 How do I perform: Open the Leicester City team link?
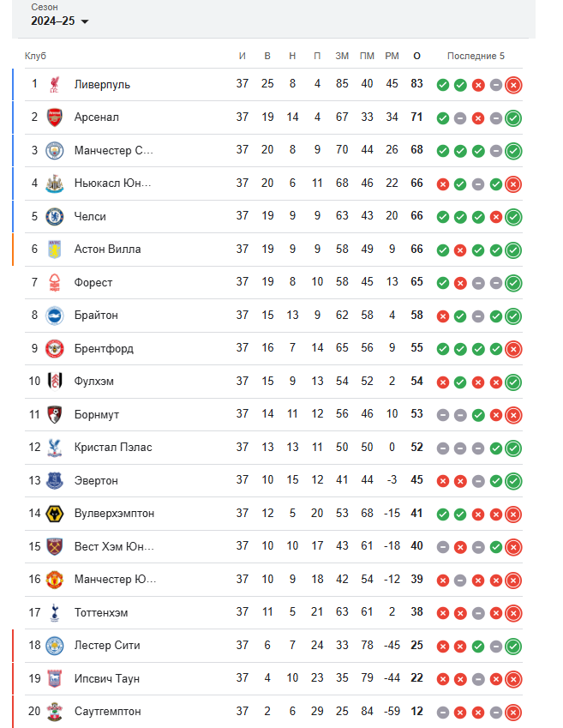tap(107, 646)
